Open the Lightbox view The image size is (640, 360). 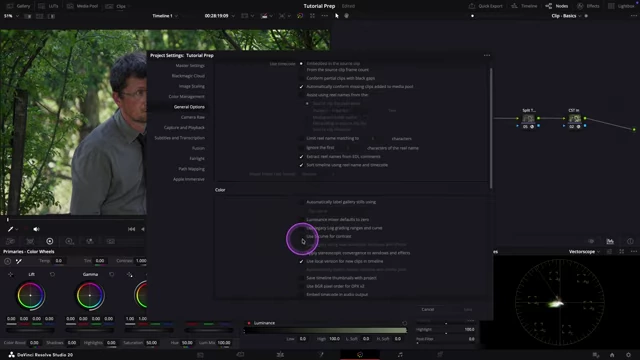click(x=621, y=6)
